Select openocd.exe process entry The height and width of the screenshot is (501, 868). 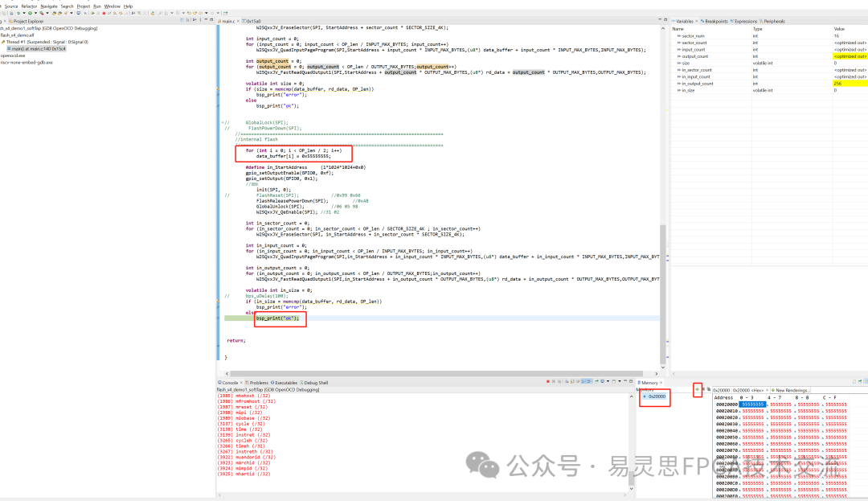point(13,55)
